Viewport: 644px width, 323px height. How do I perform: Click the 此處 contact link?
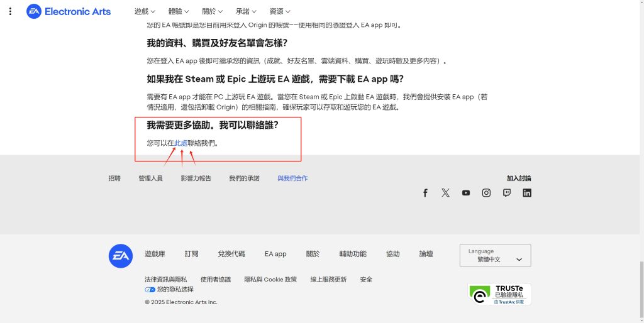181,143
